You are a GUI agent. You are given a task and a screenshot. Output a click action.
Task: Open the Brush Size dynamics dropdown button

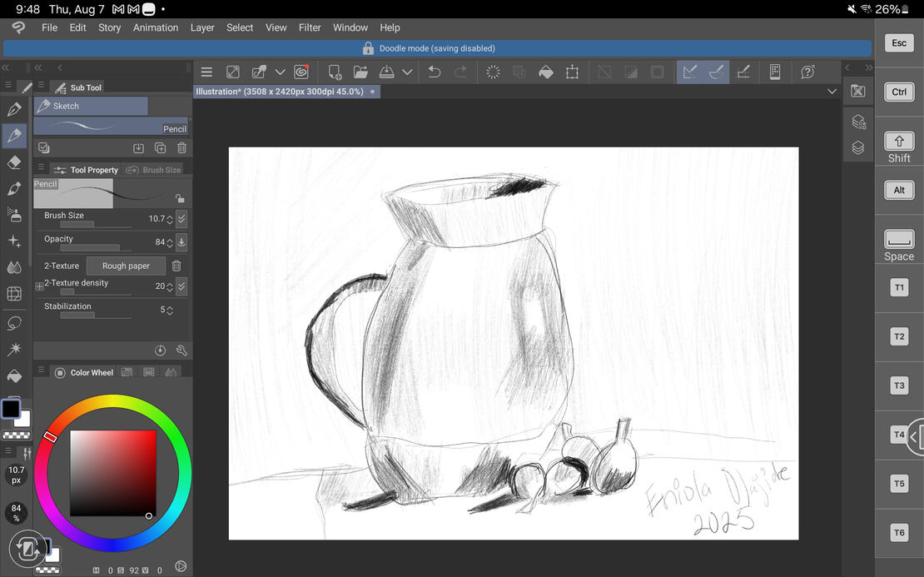click(181, 219)
